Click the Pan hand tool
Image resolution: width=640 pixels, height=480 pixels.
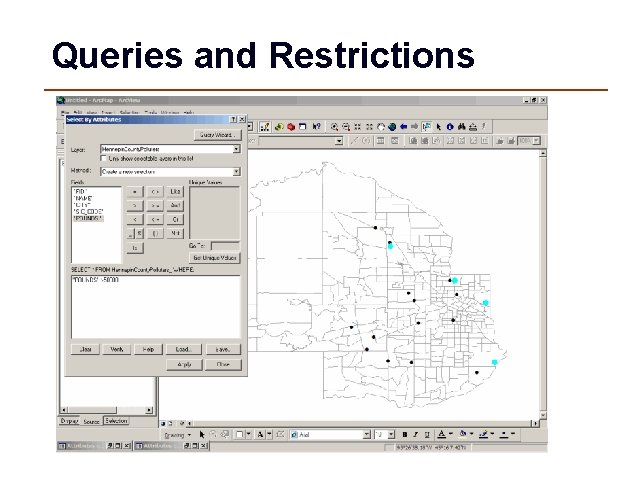[380, 127]
